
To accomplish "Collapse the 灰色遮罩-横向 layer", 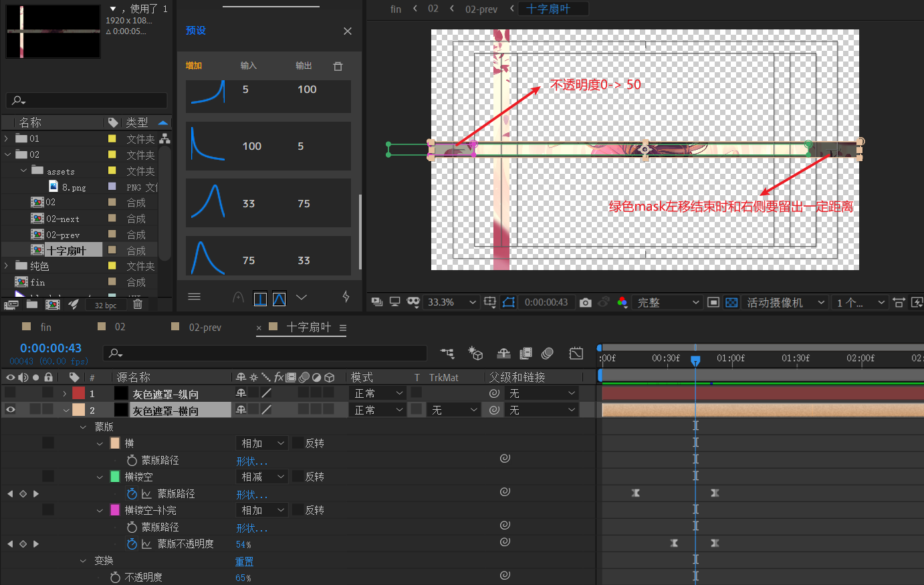I will 66,410.
